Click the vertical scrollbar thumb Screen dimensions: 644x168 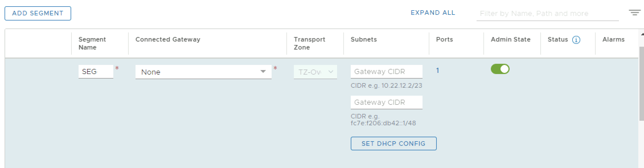pos(641,83)
